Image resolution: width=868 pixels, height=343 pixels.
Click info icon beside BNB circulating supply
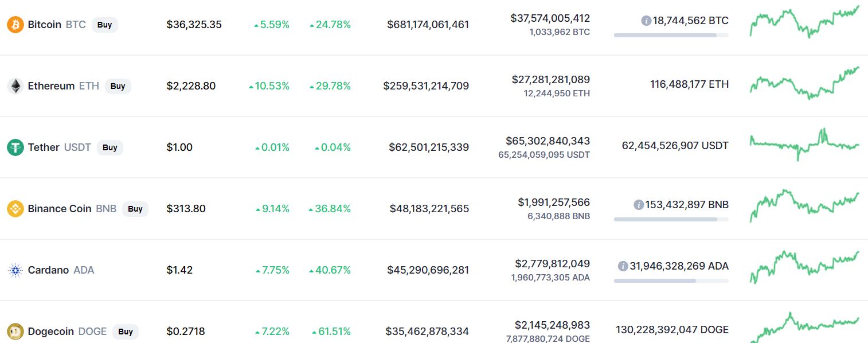click(639, 205)
